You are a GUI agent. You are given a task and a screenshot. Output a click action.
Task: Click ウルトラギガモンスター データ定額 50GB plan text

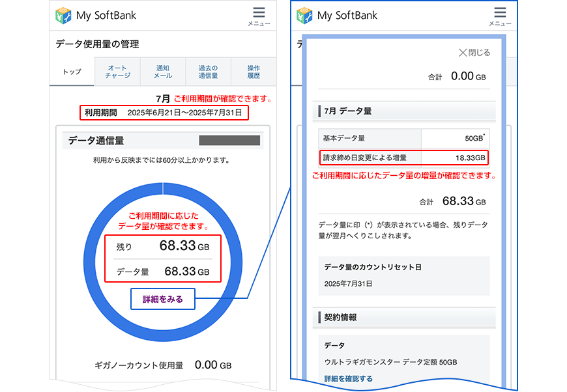point(390,362)
